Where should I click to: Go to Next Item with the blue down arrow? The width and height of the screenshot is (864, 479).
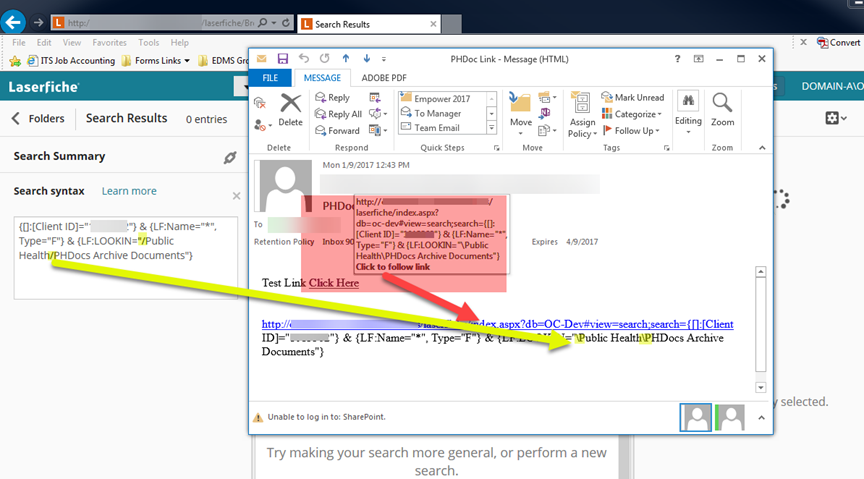point(366,58)
